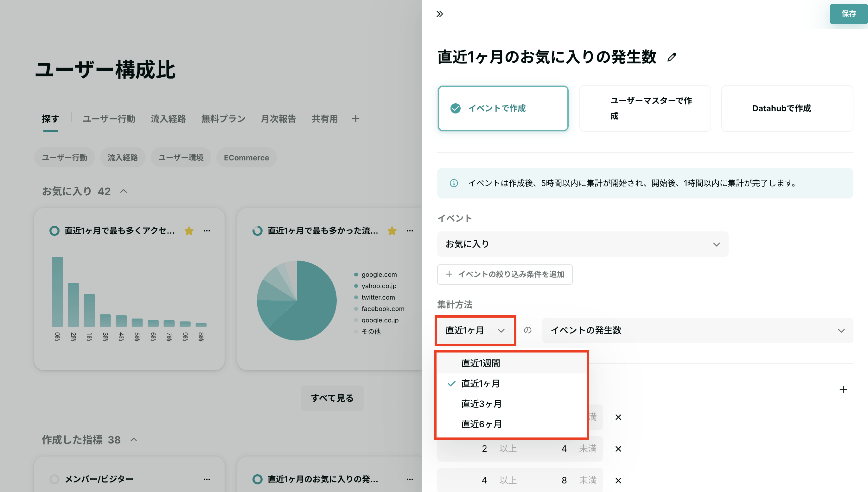
Task: Click イベントの絞り込み条件を追加 button
Action: (505, 275)
